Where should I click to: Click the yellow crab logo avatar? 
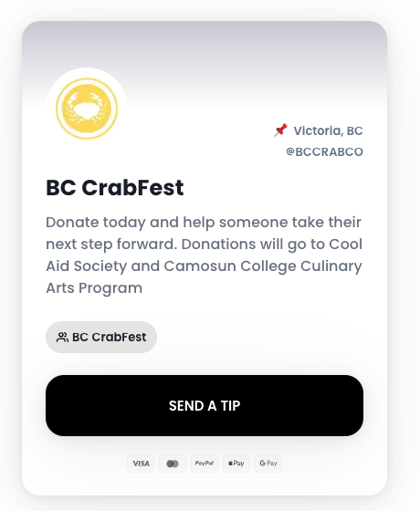pyautogui.click(x=87, y=109)
